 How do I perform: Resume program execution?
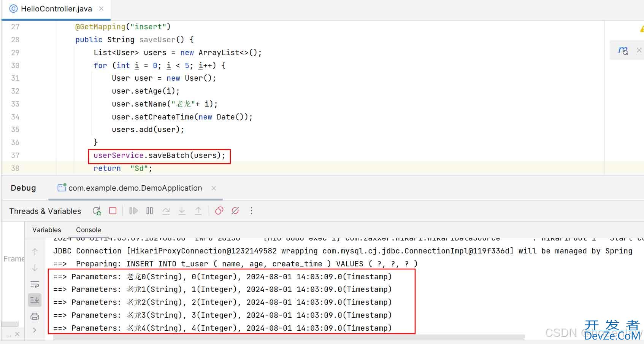point(133,211)
